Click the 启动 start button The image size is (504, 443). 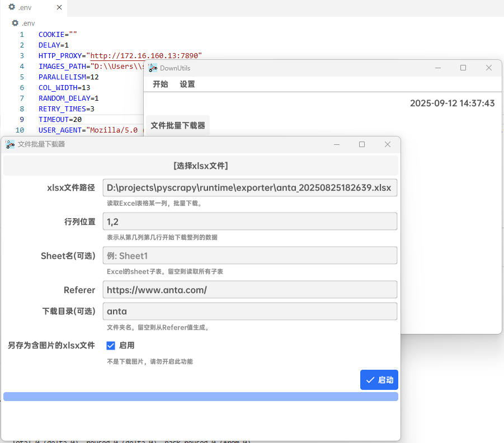[x=379, y=380]
